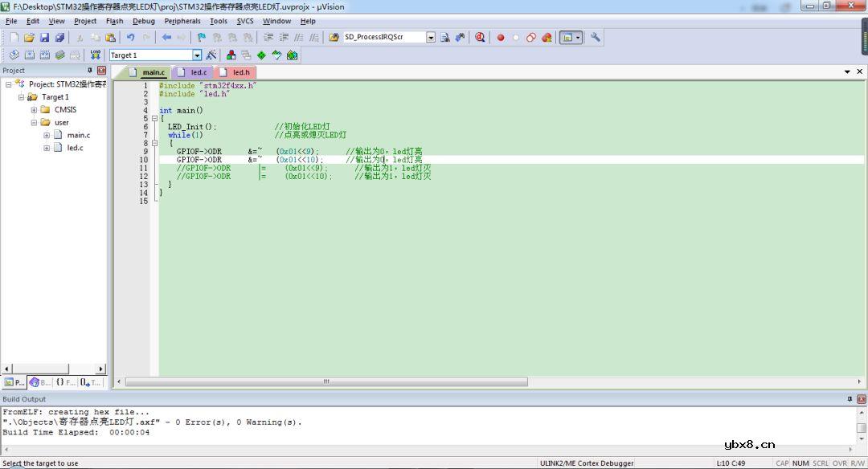Start the debug session icon
Image resolution: width=868 pixels, height=469 pixels.
pyautogui.click(x=480, y=38)
